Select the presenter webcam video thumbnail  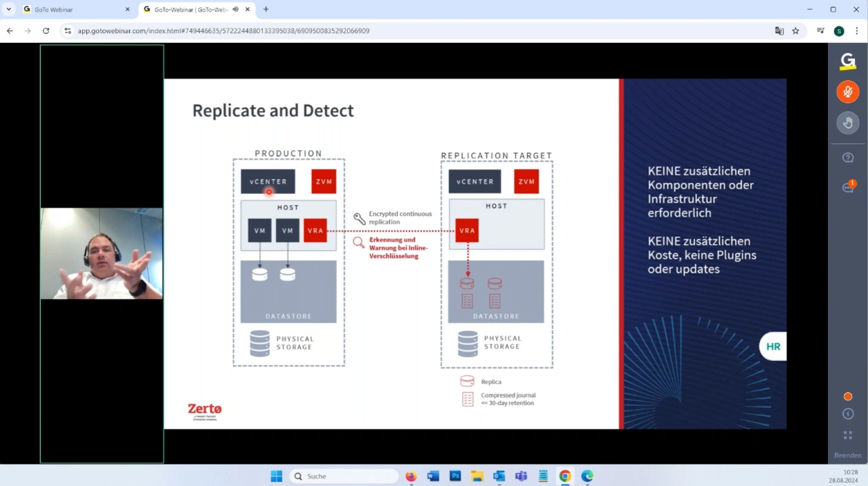(x=102, y=253)
